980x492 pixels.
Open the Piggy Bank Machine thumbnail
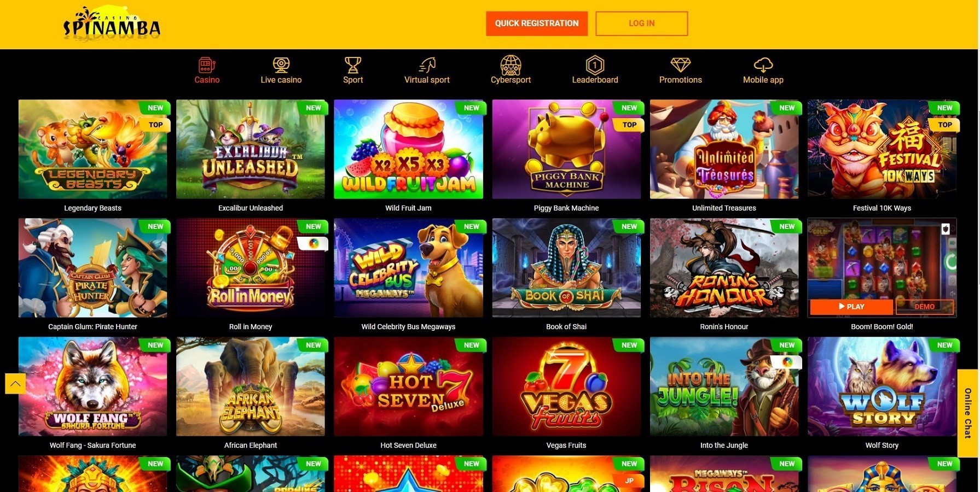(x=566, y=149)
